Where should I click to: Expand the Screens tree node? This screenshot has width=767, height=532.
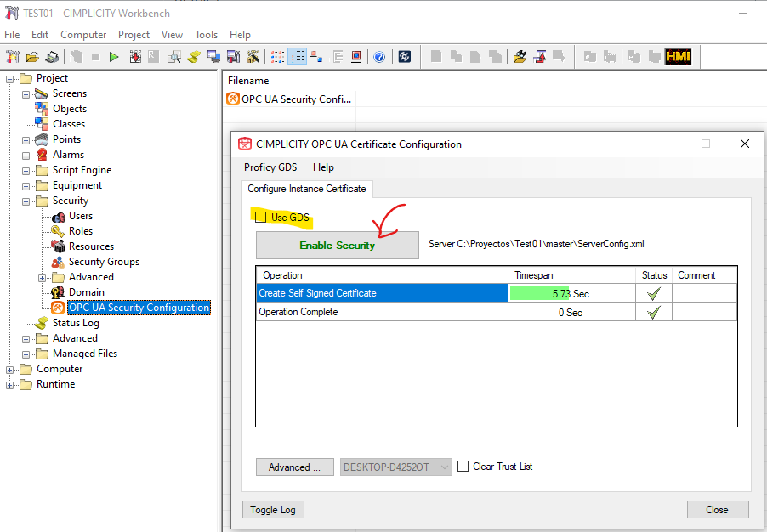pyautogui.click(x=26, y=94)
